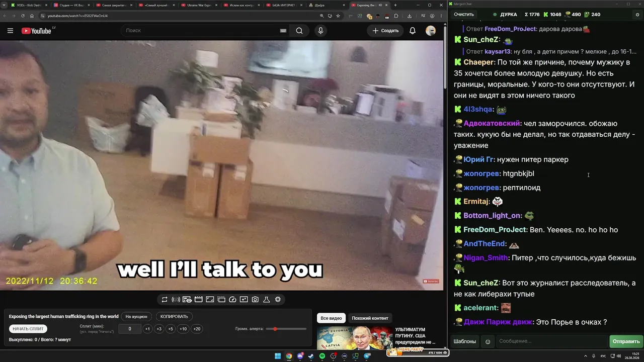Switch to the Самая закрытая tab
644x362 pixels.
pyautogui.click(x=115, y=5)
